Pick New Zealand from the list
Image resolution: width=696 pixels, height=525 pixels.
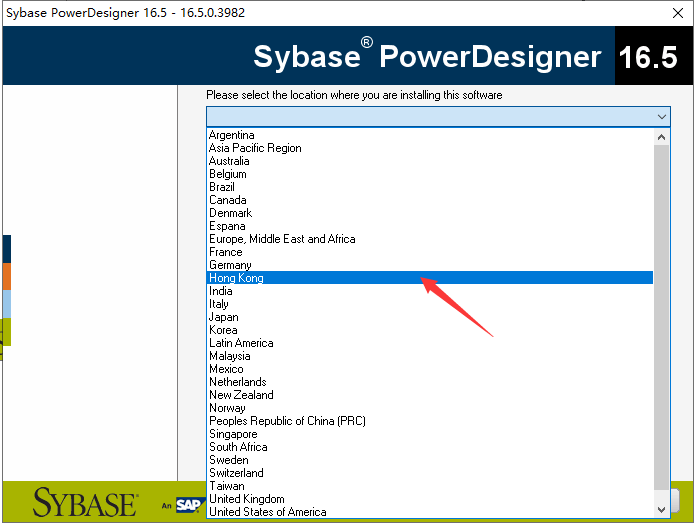[x=430, y=395]
